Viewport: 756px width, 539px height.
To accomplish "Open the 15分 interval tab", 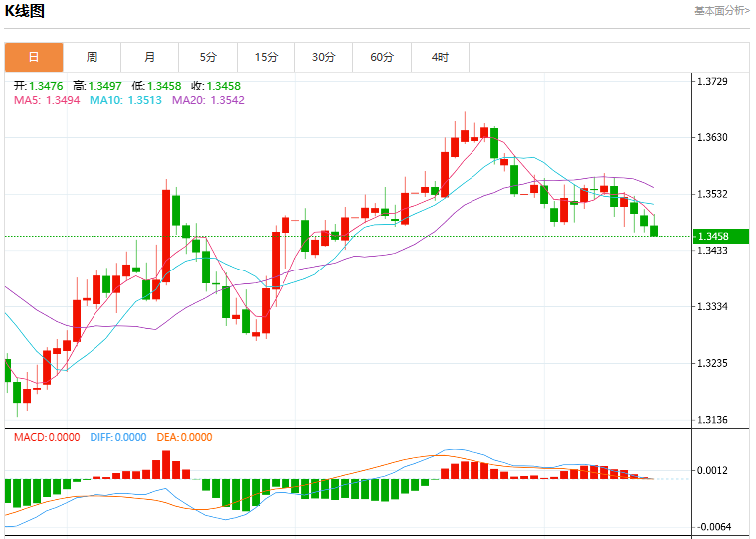I will (x=267, y=57).
